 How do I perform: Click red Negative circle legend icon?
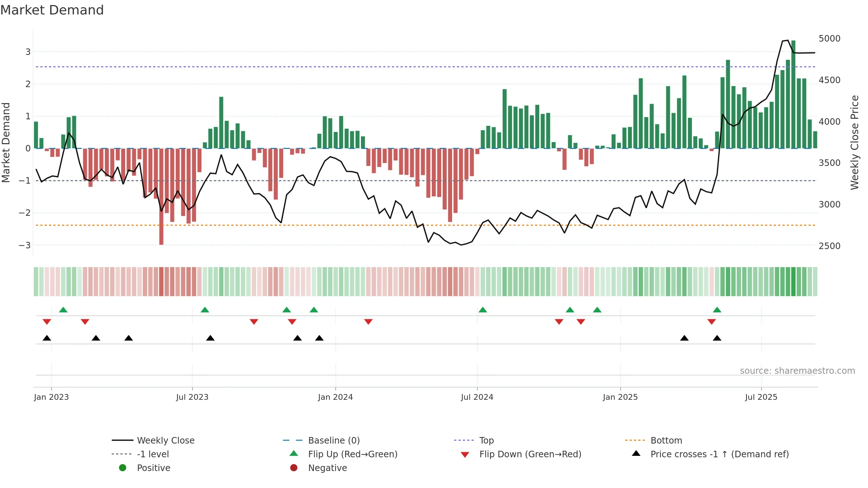tap(294, 468)
